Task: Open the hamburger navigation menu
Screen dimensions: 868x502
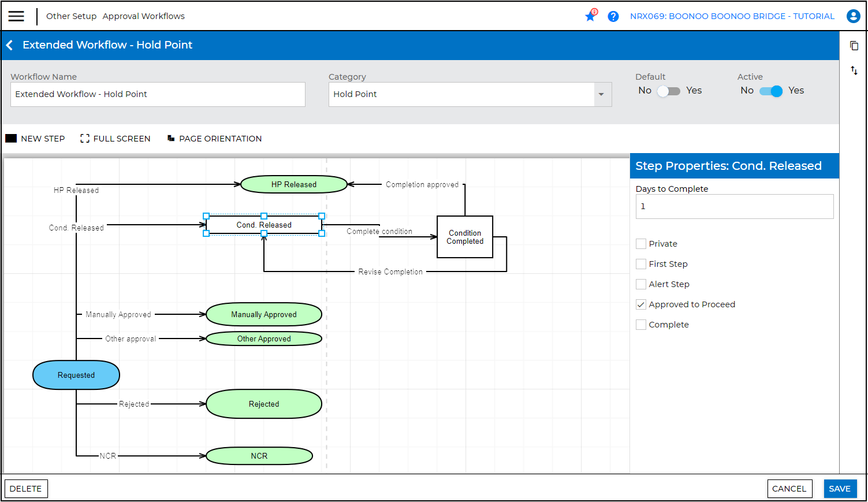Action: [x=16, y=16]
